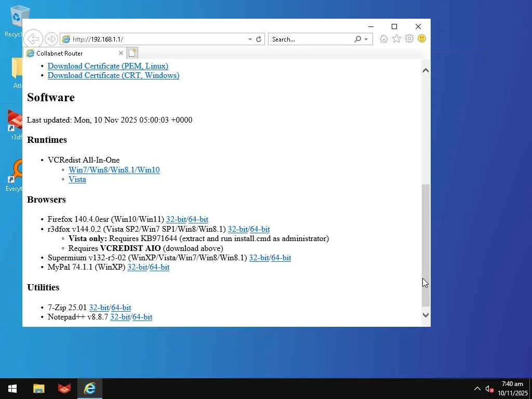This screenshot has width=532, height=399.
Task: Download Certificate (PEM, Linux) link
Action: click(108, 66)
